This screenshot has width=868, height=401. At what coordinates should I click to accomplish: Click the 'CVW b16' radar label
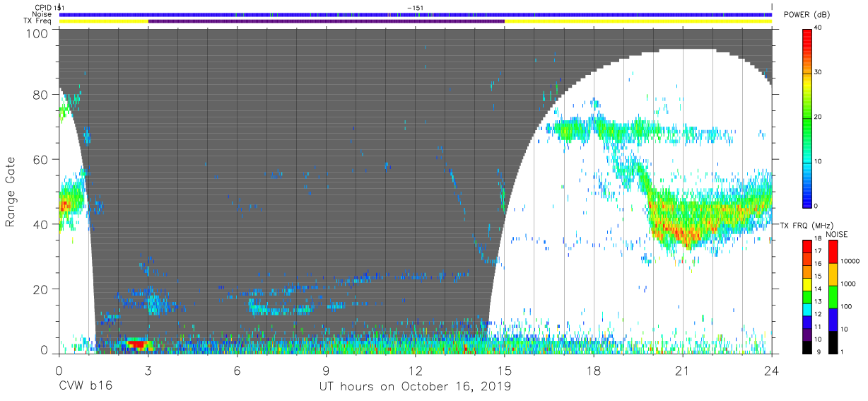point(86,387)
